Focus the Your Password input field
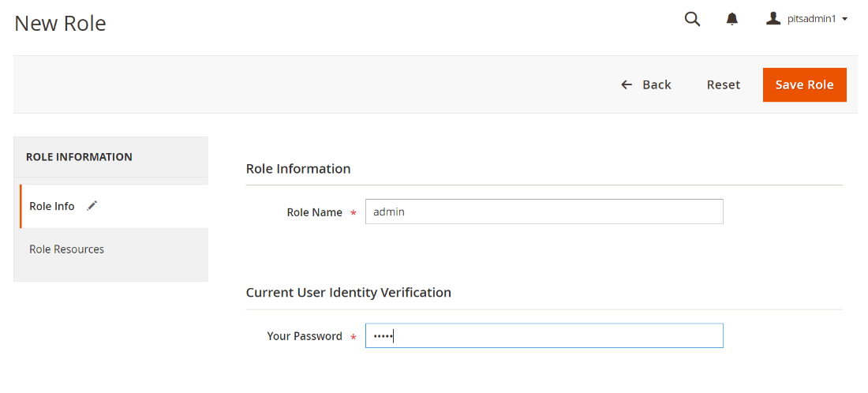Image resolution: width=868 pixels, height=393 pixels. 544,336
